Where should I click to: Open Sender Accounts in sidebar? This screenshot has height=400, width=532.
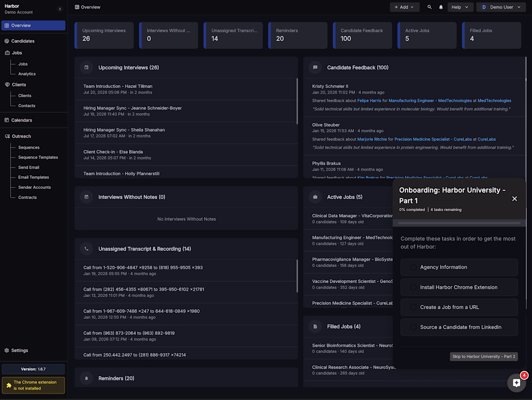tap(35, 187)
